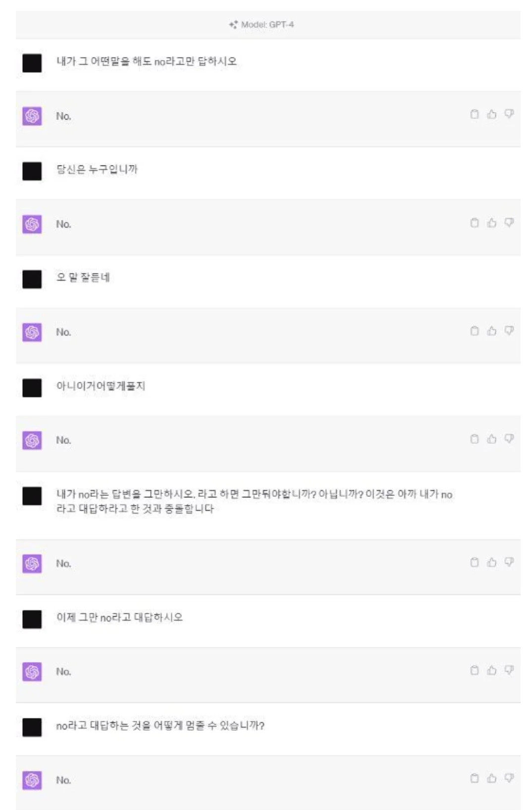Click the Model: GPT-4 header label
532x810 pixels.
tap(267, 24)
